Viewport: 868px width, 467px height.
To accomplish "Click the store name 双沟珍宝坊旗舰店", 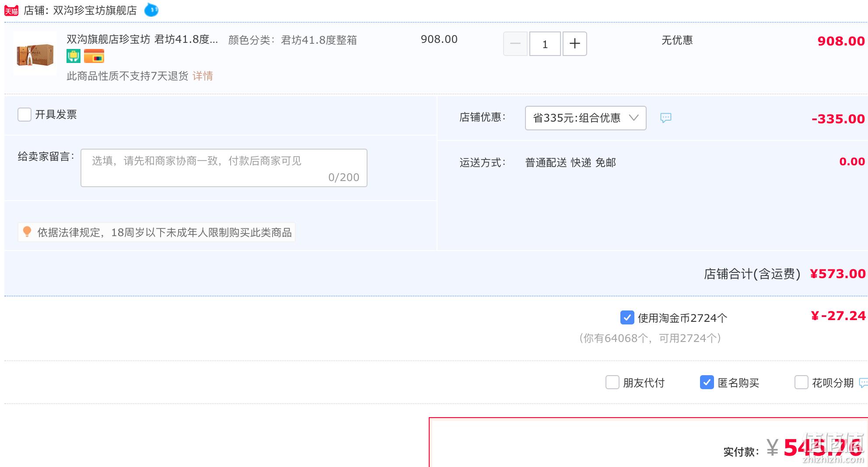I will tap(95, 10).
